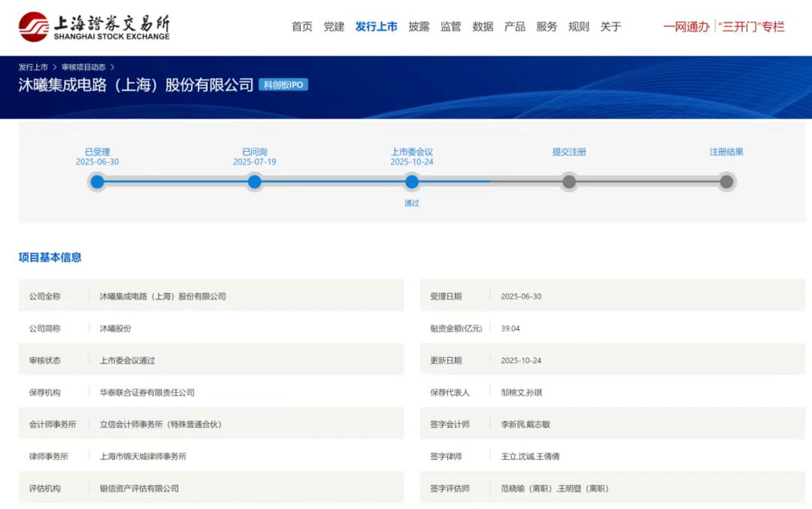
Task: Click the 上市委会议 timeline dot
Action: [411, 181]
